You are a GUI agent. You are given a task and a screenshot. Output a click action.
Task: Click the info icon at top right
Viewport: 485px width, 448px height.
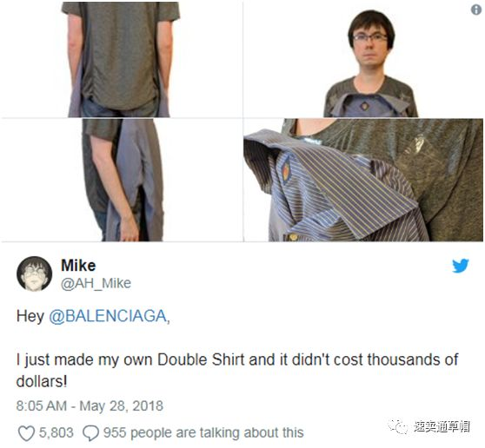(475, 10)
